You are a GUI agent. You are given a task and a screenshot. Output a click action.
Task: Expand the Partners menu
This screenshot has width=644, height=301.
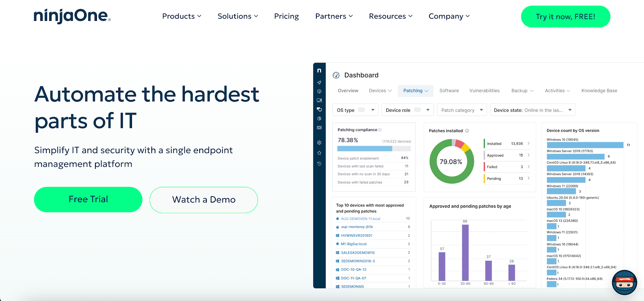334,16
